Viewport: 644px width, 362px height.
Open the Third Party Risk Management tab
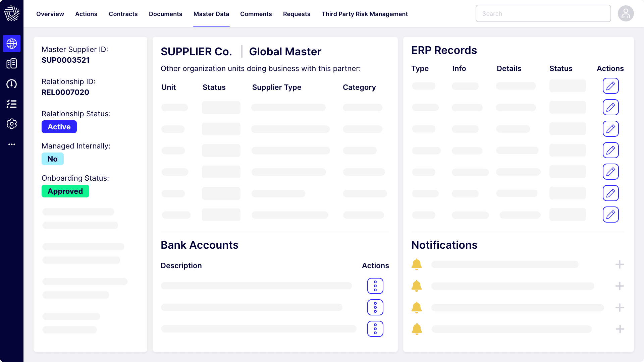(x=365, y=14)
